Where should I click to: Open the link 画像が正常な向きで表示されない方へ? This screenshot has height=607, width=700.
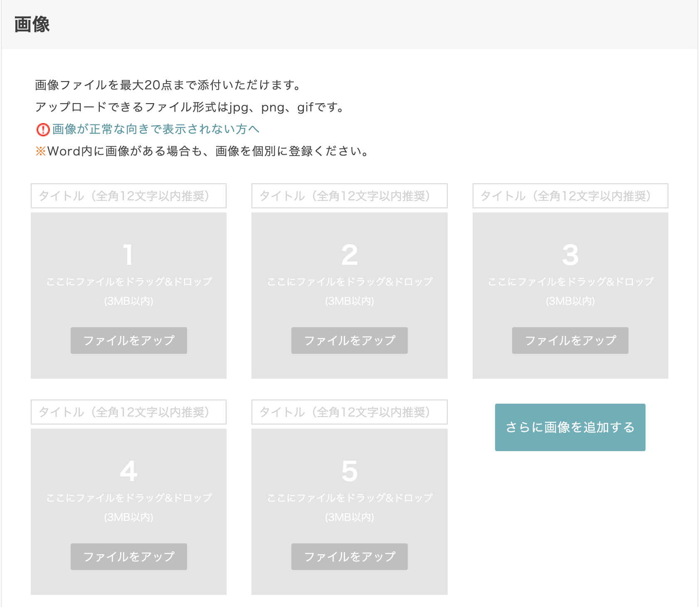click(155, 129)
